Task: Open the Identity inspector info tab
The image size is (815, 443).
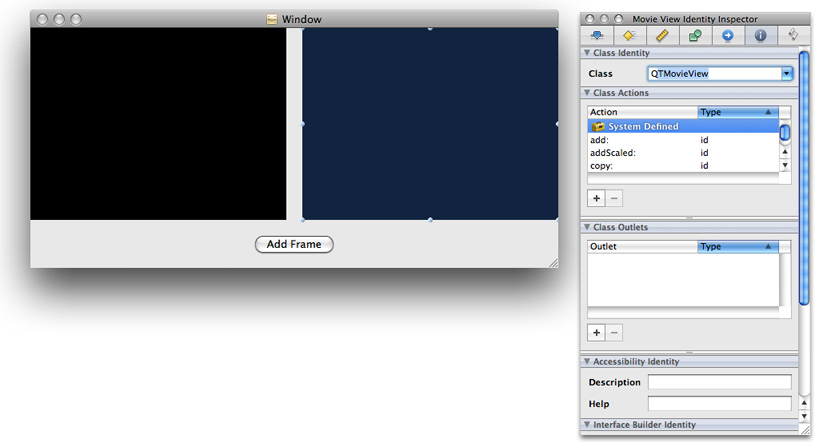Action: point(760,35)
